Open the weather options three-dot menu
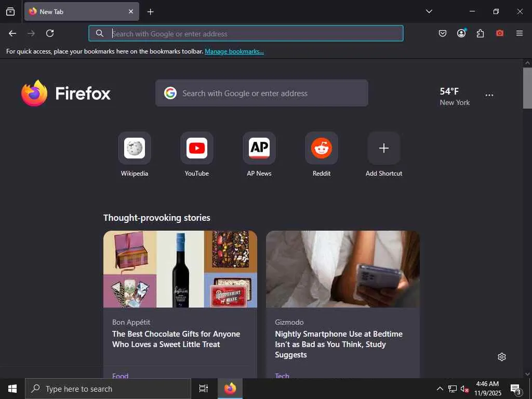 (x=489, y=96)
